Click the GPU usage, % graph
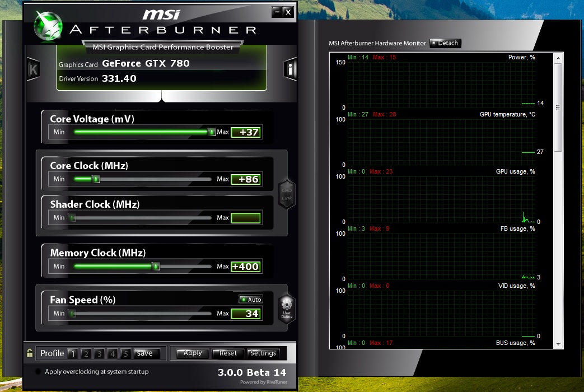This screenshot has width=584, height=392. pyautogui.click(x=441, y=199)
